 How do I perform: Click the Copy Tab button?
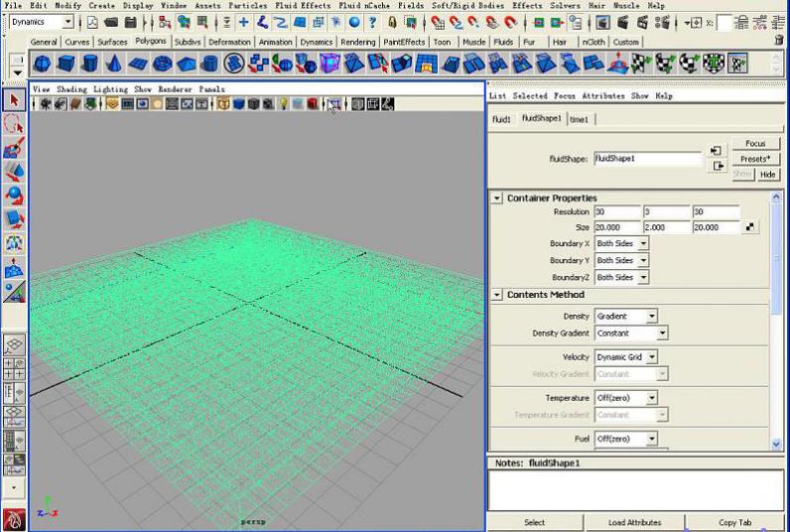coord(735,522)
